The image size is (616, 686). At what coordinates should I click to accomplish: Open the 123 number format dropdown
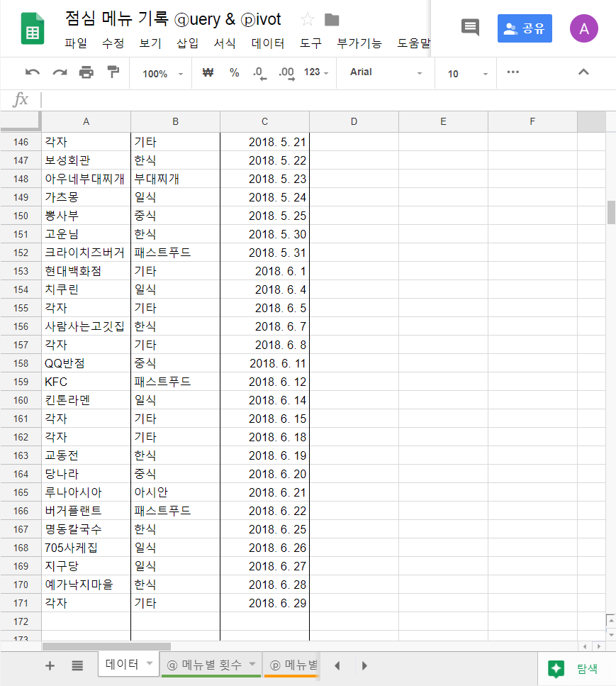[x=316, y=72]
